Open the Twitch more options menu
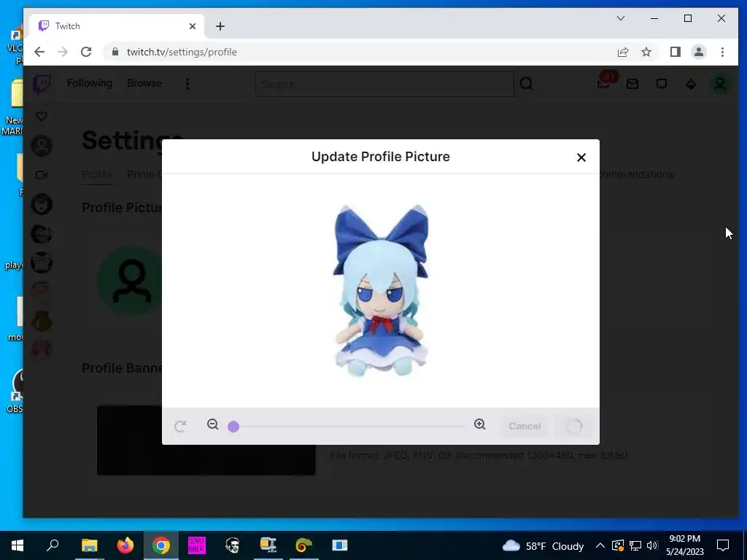 tap(187, 85)
